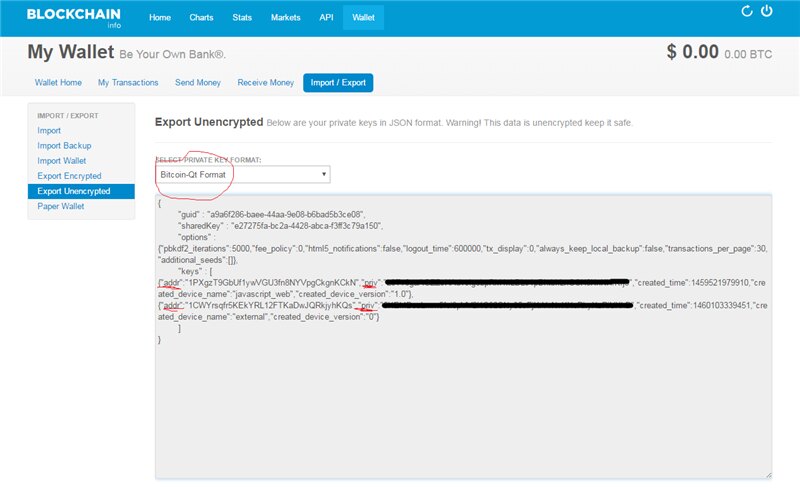The width and height of the screenshot is (800, 488).
Task: Open Paper Wallet in the sidebar
Action: (x=61, y=206)
